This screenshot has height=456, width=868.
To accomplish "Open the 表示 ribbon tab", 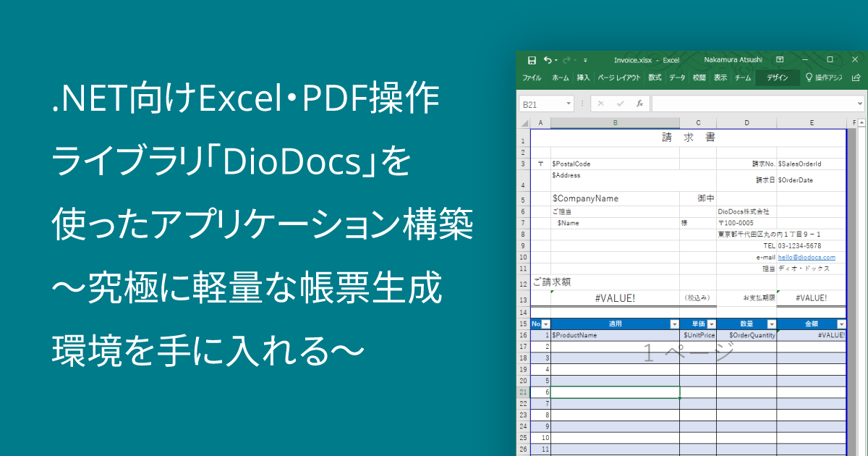I will (x=720, y=77).
